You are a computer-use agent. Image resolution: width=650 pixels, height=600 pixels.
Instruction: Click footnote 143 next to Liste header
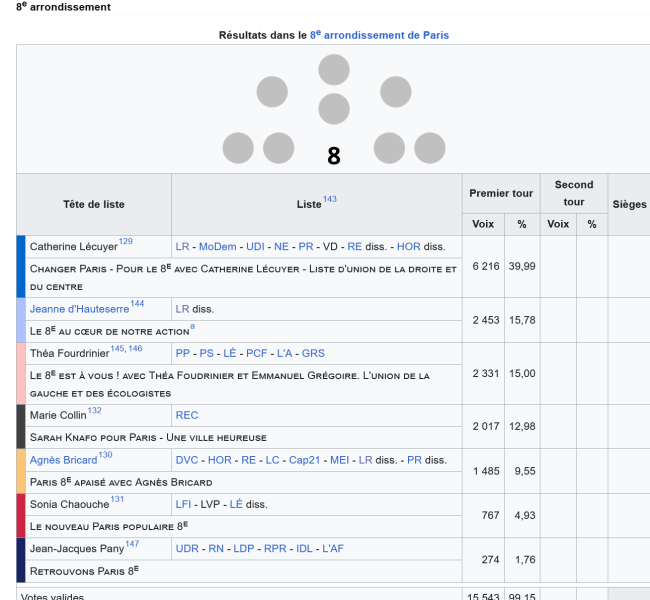tap(330, 200)
